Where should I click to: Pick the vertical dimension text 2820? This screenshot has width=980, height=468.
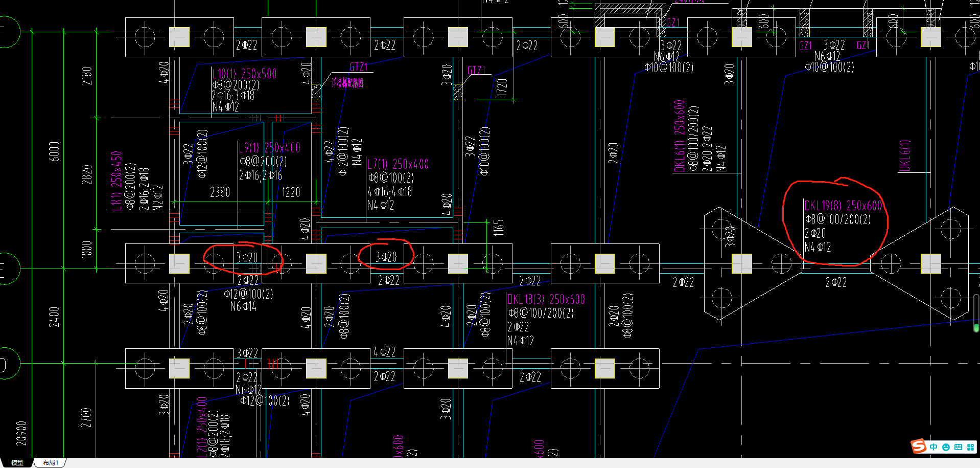click(87, 174)
